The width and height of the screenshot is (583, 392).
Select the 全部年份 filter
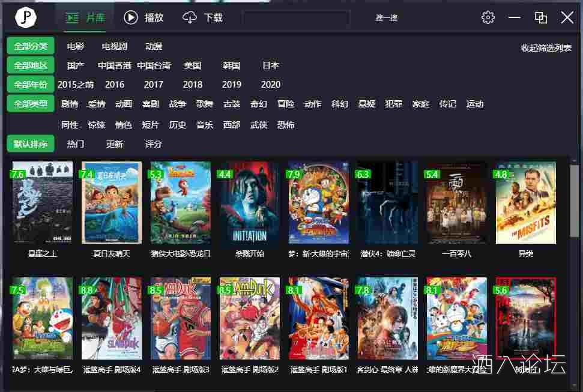31,85
